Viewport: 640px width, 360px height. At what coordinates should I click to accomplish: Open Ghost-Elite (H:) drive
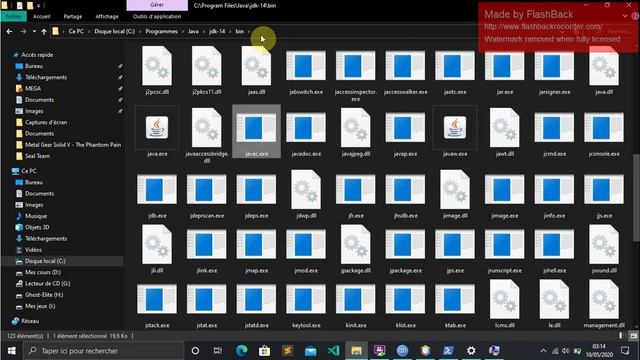point(44,295)
